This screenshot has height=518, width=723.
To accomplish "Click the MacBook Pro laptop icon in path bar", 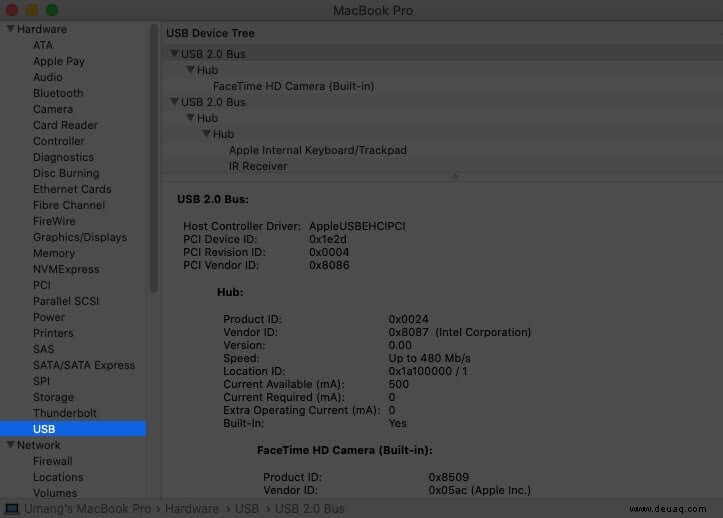I will coord(12,508).
